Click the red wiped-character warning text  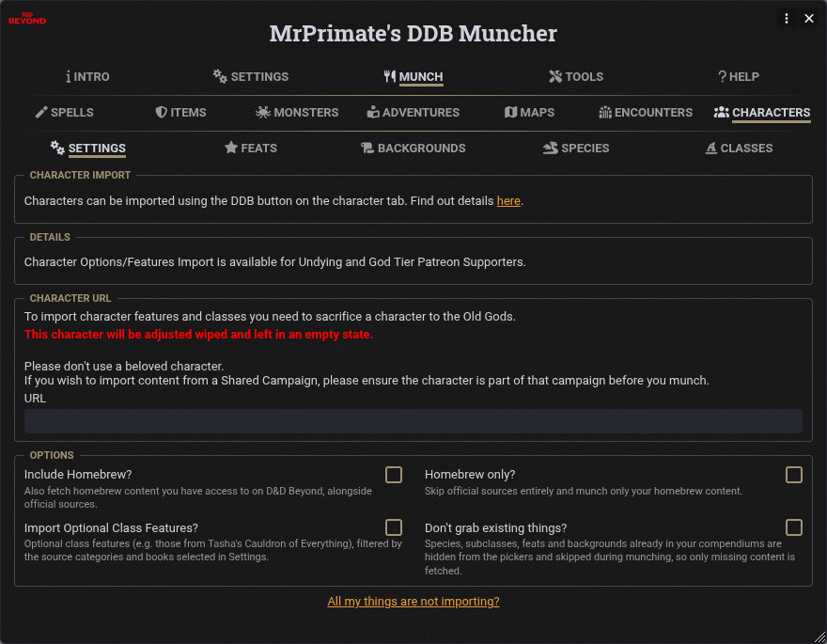[199, 335]
